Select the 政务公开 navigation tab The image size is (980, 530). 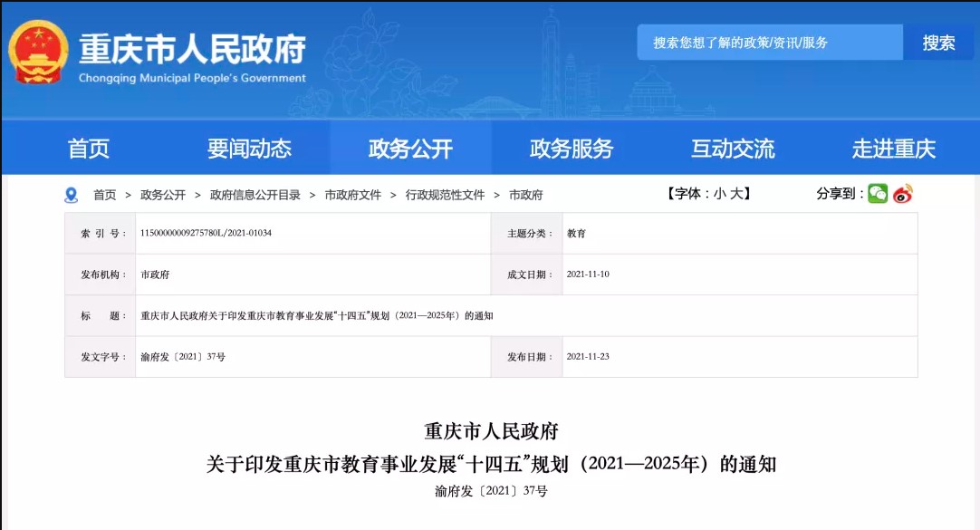(410, 149)
